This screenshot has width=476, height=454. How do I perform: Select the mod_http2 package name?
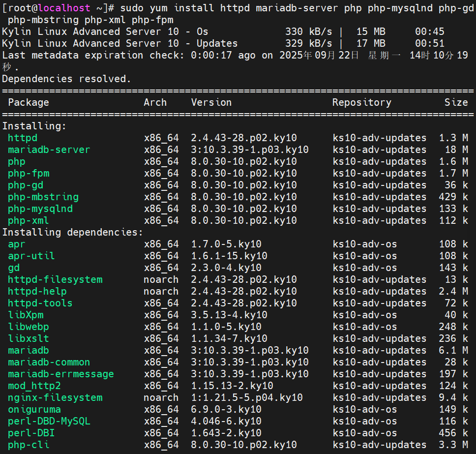pyautogui.click(x=34, y=386)
